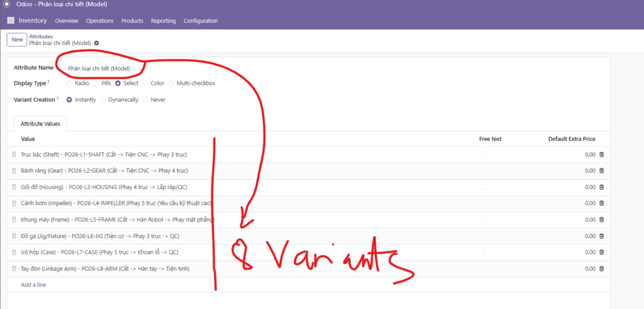644x309 pixels.
Task: Switch to the Attribute Values tab
Action: click(x=40, y=124)
